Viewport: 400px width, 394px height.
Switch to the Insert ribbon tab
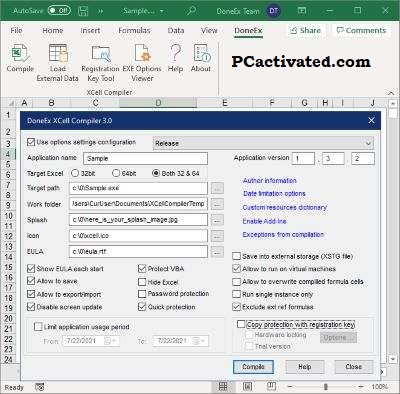click(90, 31)
